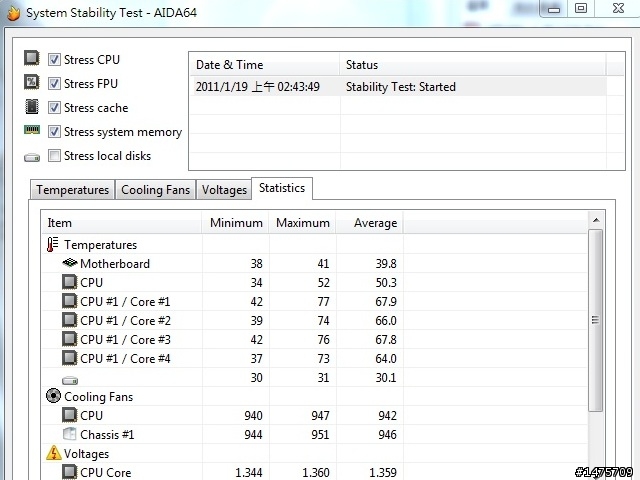The width and height of the screenshot is (640, 480).
Task: Click the statistics scrollbar up arrow
Action: (x=596, y=220)
